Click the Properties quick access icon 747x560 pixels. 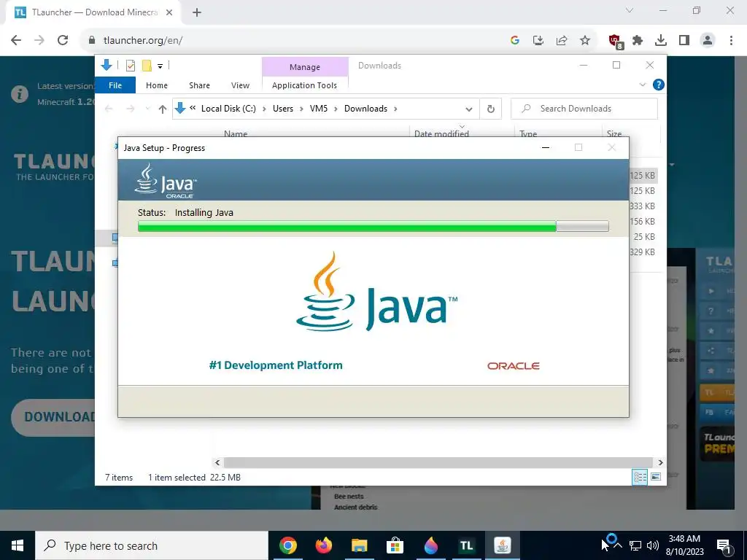click(x=130, y=66)
